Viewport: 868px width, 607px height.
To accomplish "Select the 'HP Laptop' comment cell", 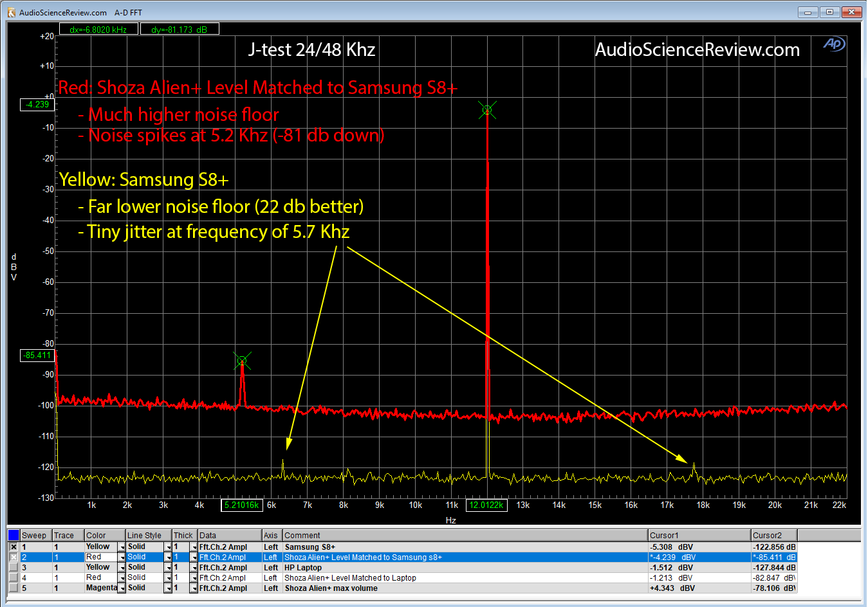I will pyautogui.click(x=465, y=568).
